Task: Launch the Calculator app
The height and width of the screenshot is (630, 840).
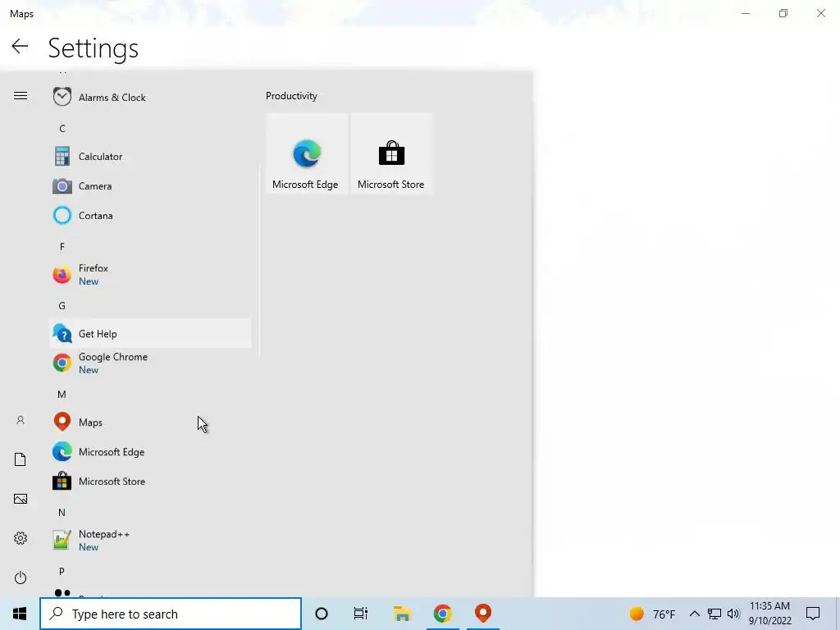Action: point(150,157)
